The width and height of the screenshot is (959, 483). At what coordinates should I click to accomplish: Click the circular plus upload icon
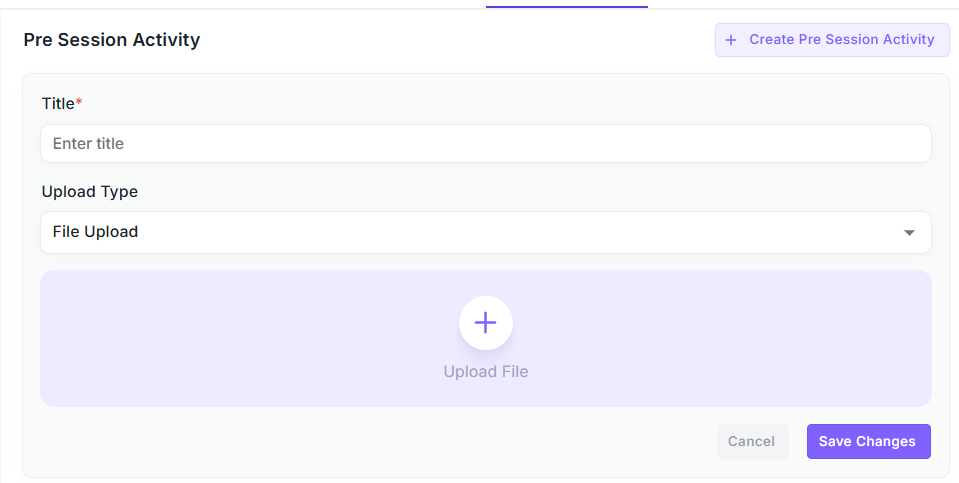click(x=485, y=322)
